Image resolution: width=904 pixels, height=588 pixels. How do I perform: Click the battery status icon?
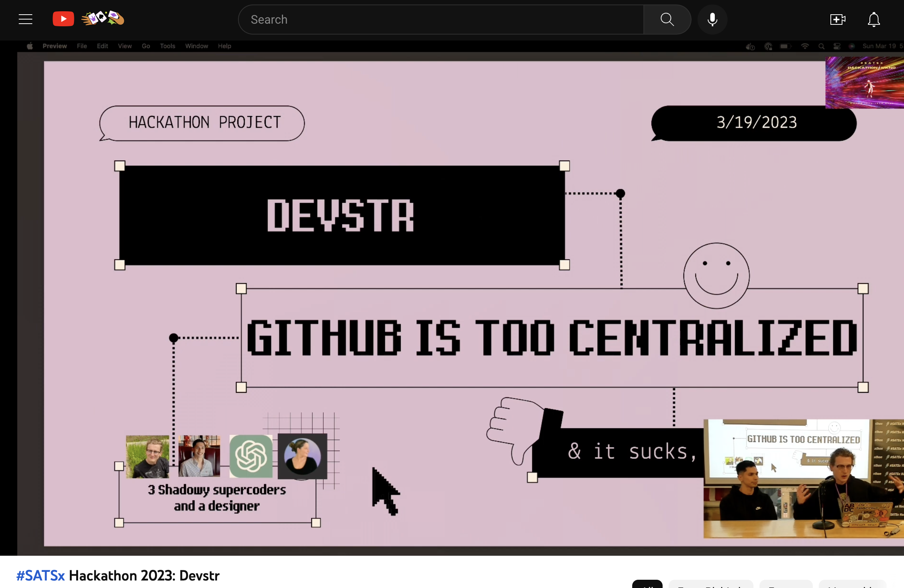tap(785, 46)
